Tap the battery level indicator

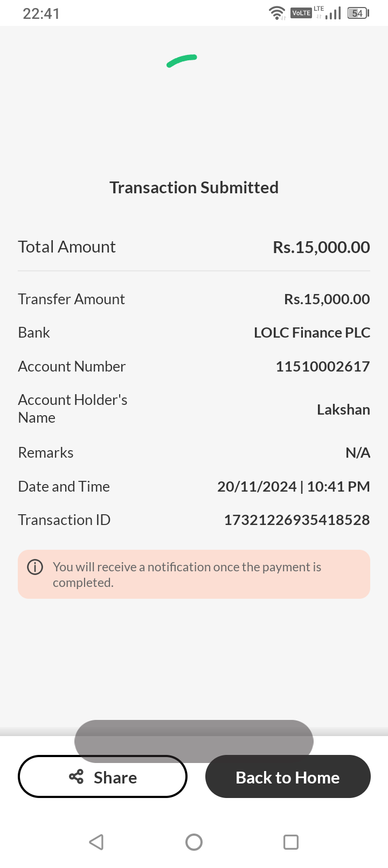click(358, 13)
